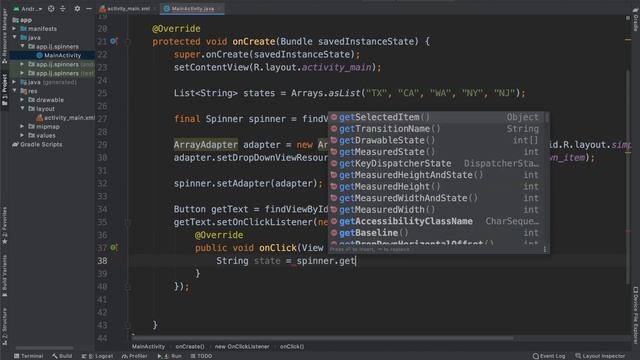Click onClick() breadcrumb

click(x=292, y=347)
